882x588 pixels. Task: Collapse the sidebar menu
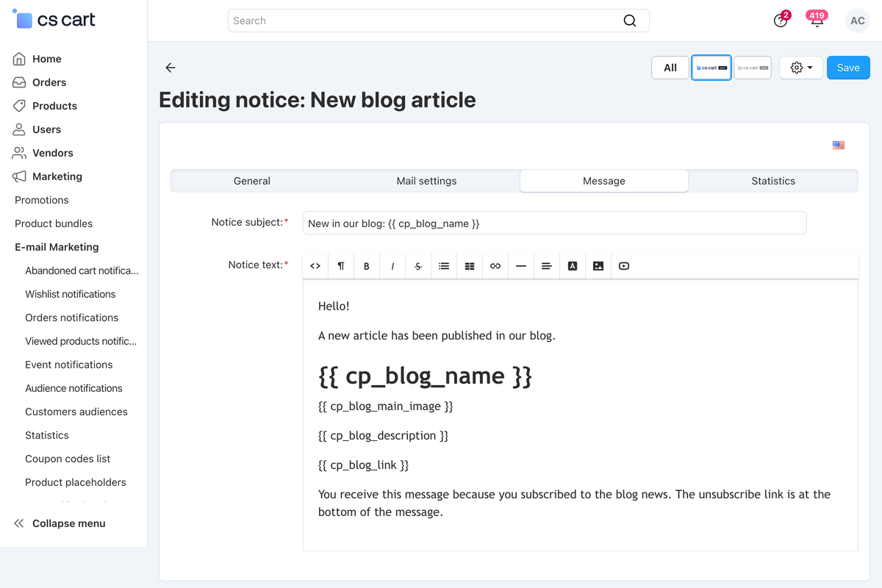point(60,523)
